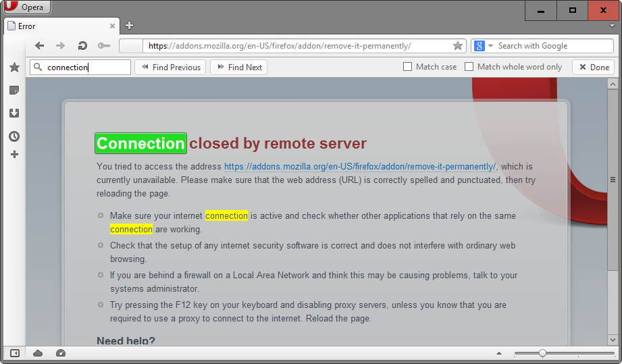Screen dimensions: 622x364
Task: Open a new tab with the plus button
Action: click(x=129, y=26)
